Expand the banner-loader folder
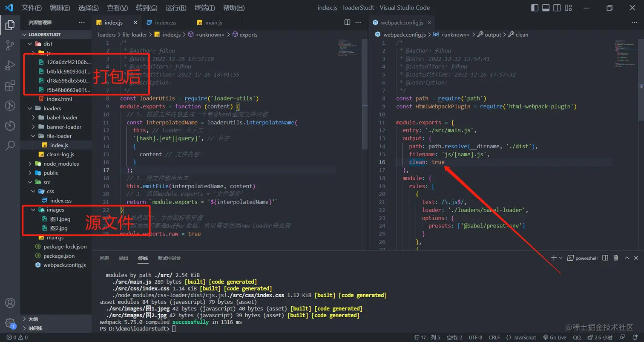The image size is (644, 342). [34, 127]
